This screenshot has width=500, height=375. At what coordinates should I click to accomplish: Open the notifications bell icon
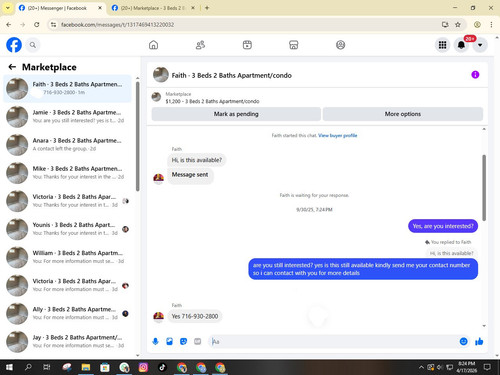461,45
